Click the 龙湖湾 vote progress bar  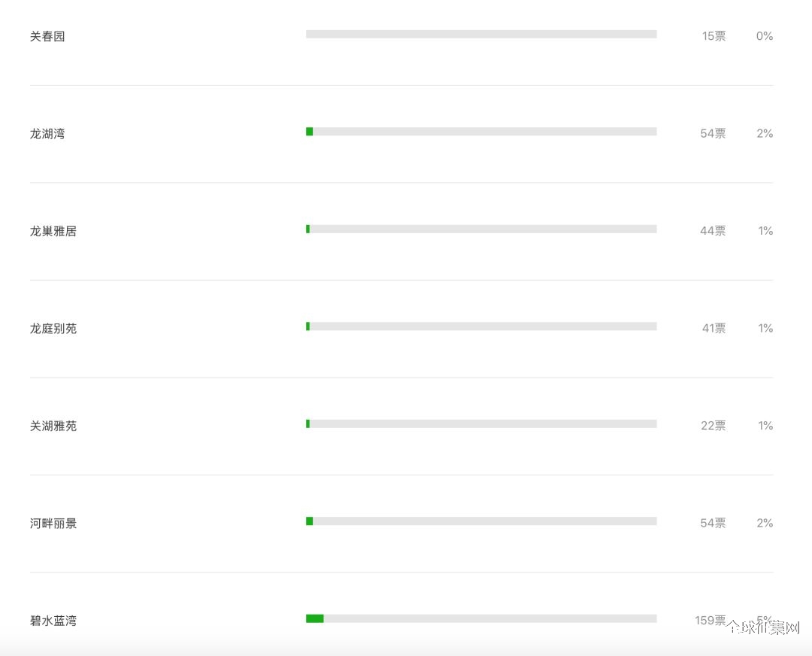click(481, 132)
